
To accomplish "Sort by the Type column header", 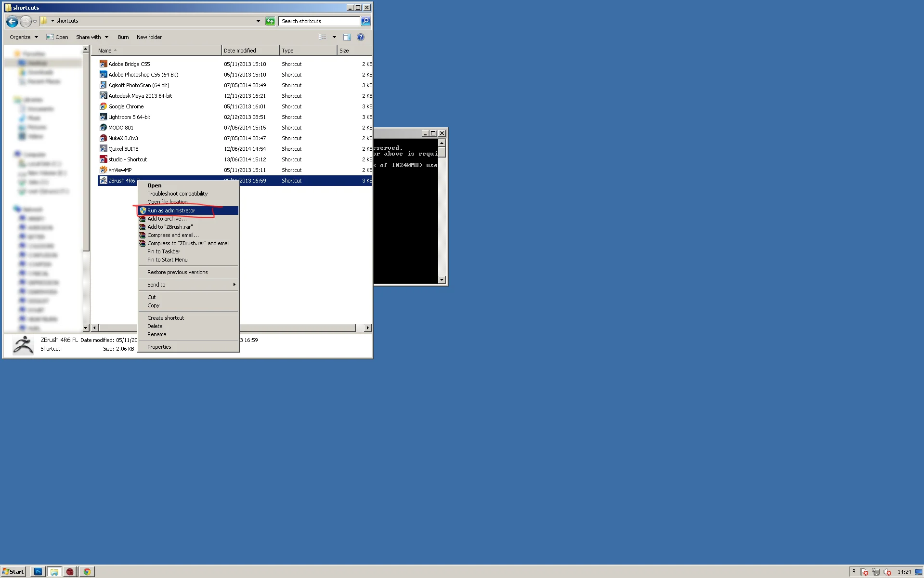I will click(308, 51).
